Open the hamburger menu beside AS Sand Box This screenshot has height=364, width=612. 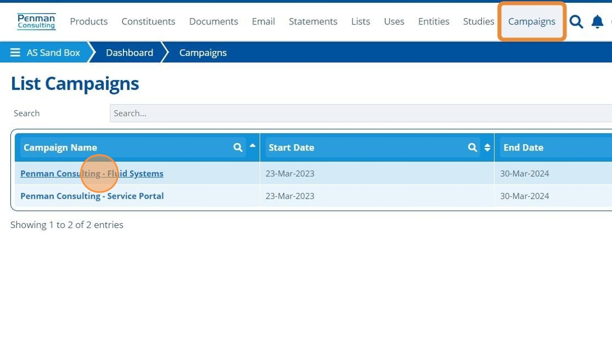pos(15,52)
